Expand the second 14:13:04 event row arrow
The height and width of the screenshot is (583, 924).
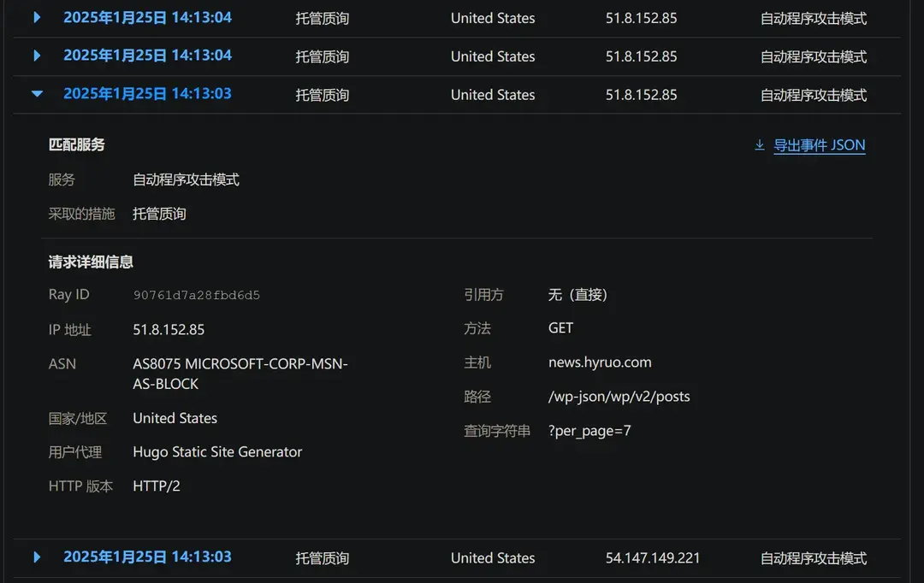pyautogui.click(x=37, y=56)
